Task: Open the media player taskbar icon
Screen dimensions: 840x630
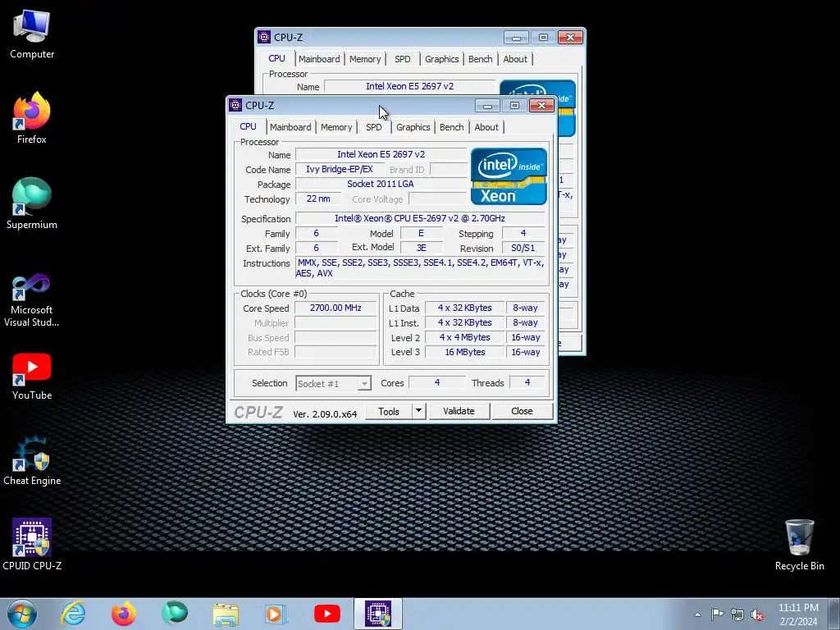Action: pos(276,614)
